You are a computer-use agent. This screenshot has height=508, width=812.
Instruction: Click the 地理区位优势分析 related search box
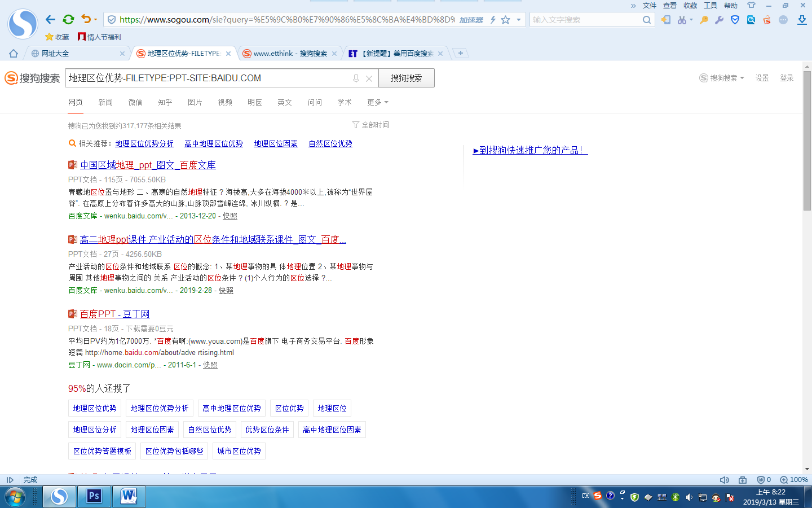pos(160,408)
